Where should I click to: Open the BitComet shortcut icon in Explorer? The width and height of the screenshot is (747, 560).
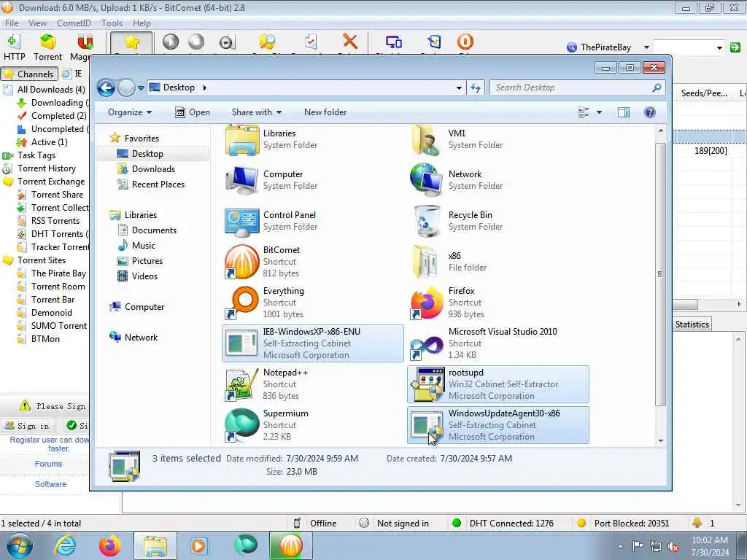click(242, 262)
